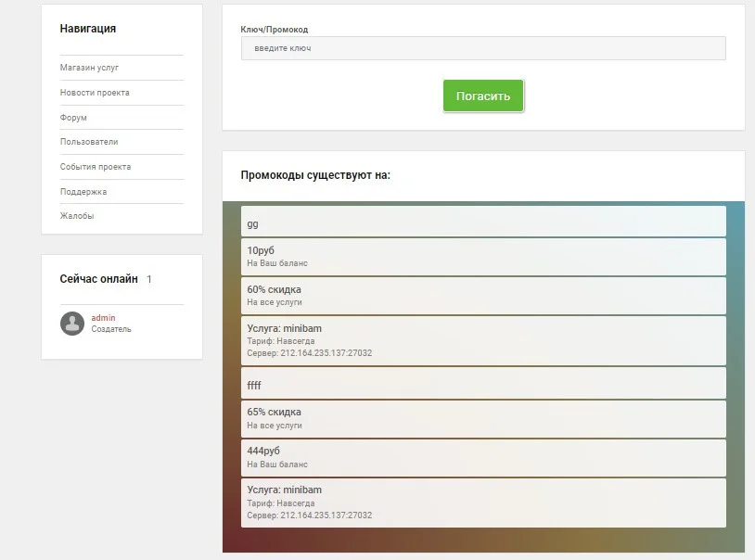The width and height of the screenshot is (755, 560).
Task: Click the Ключ/Промокод field label
Action: [x=274, y=30]
